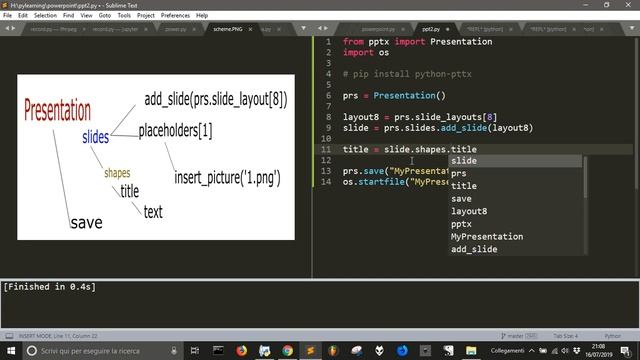Click line number 13 in the gutter
Viewport: 640px width, 360px height.
(x=326, y=171)
